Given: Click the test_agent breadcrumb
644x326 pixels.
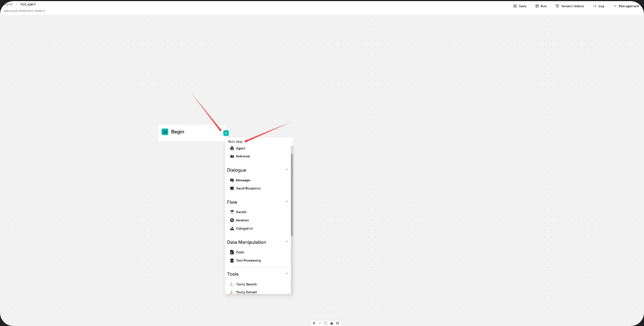Looking at the screenshot, I should (x=28, y=4).
